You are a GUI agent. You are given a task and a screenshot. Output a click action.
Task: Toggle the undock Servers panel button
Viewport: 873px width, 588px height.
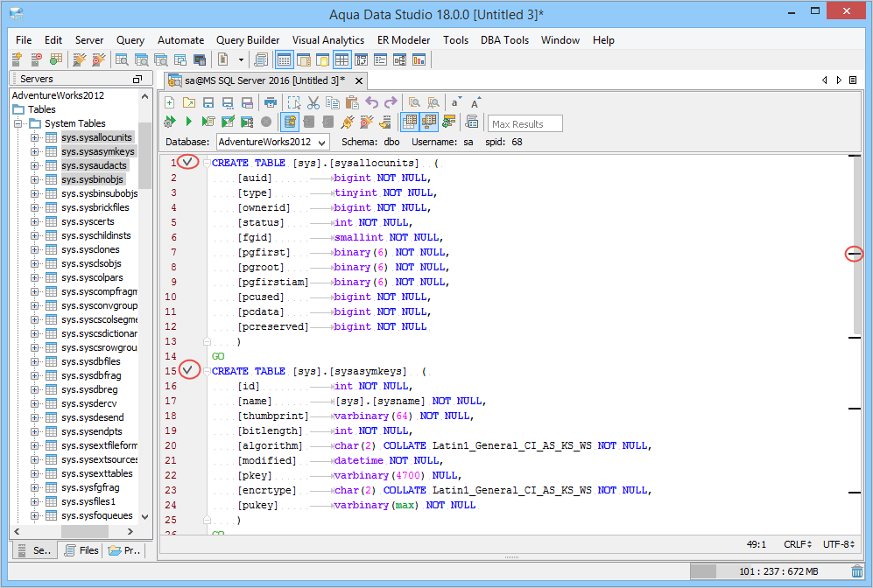[x=137, y=79]
